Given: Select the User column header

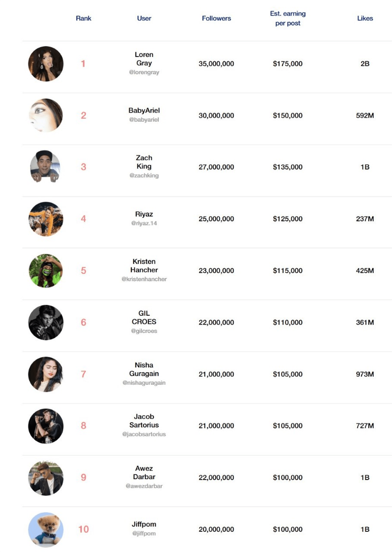Looking at the screenshot, I should pyautogui.click(x=144, y=18).
